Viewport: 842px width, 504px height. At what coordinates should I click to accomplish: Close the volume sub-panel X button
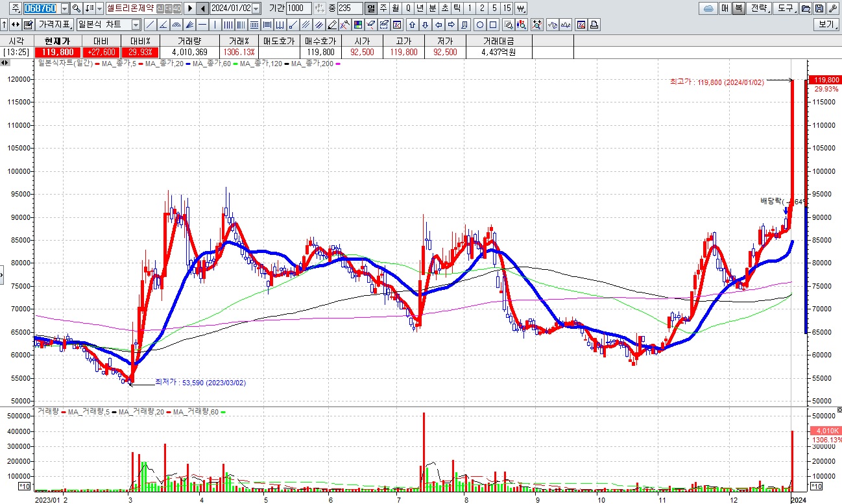tap(838, 410)
